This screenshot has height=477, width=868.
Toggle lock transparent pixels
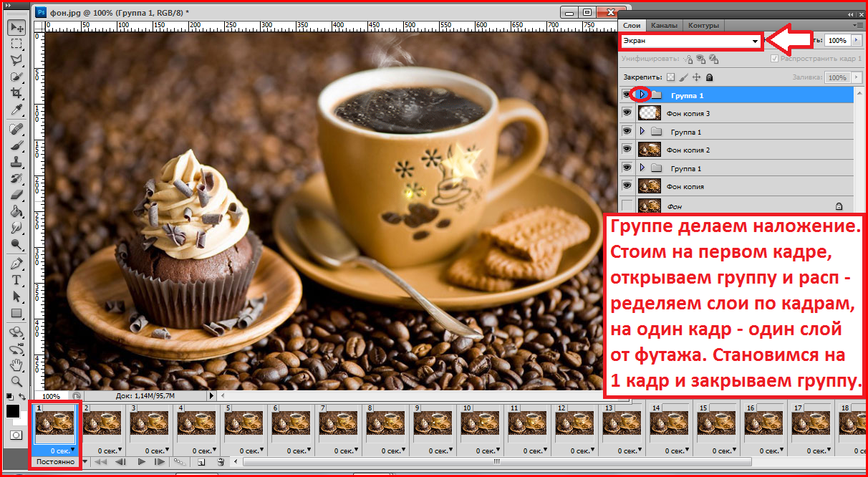(x=671, y=77)
